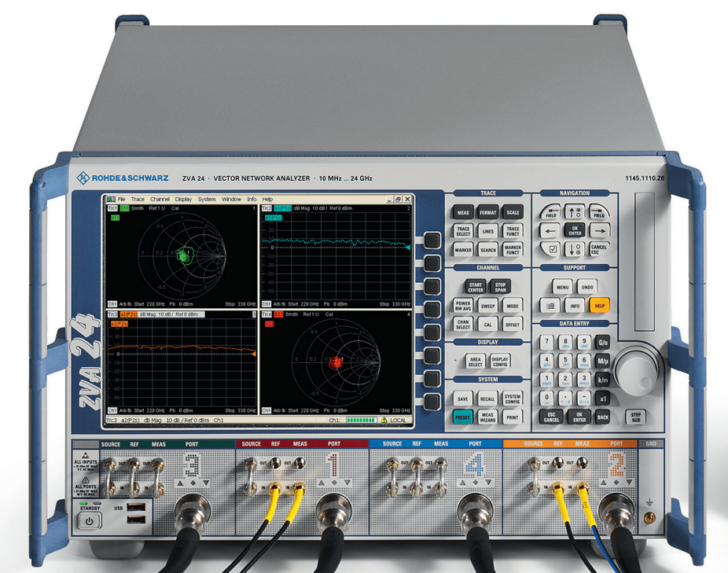This screenshot has width=728, height=573.
Task: Hit the STEP SIZE key
Action: click(x=636, y=417)
